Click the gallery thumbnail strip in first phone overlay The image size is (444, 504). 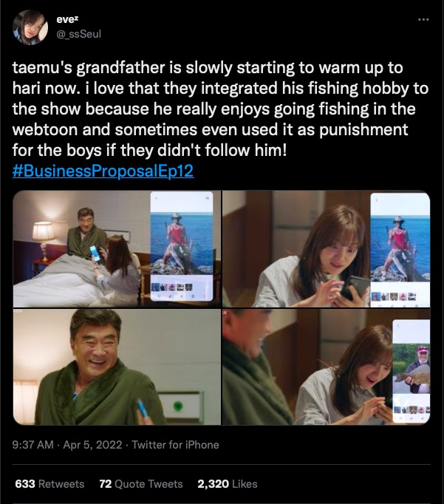pos(173,287)
